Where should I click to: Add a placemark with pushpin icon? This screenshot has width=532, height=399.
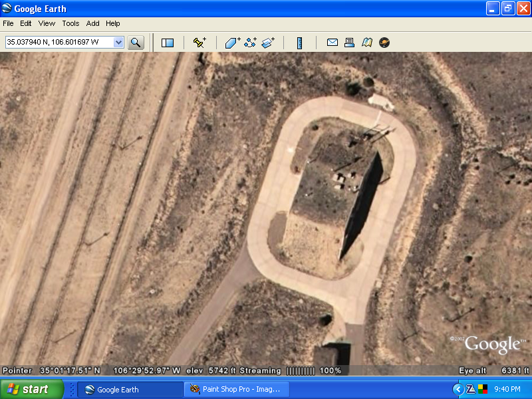(199, 43)
